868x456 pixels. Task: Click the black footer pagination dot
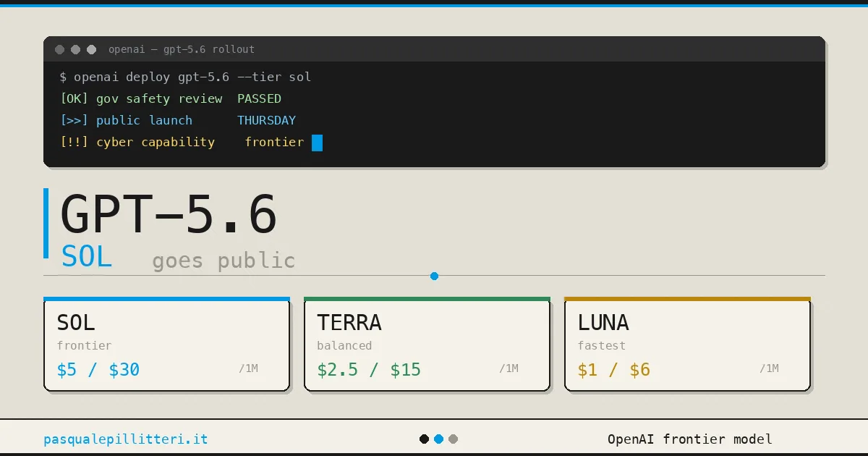coord(424,439)
